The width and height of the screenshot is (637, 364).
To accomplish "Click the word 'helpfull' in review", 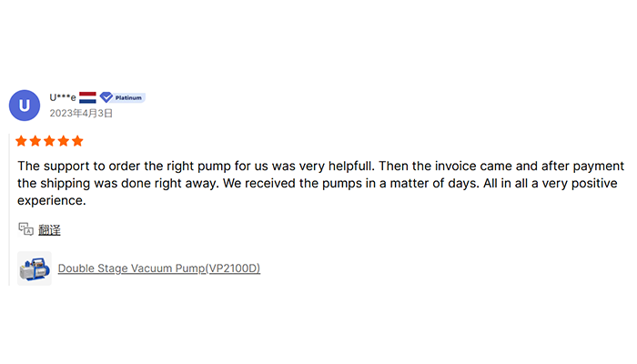I will click(351, 166).
